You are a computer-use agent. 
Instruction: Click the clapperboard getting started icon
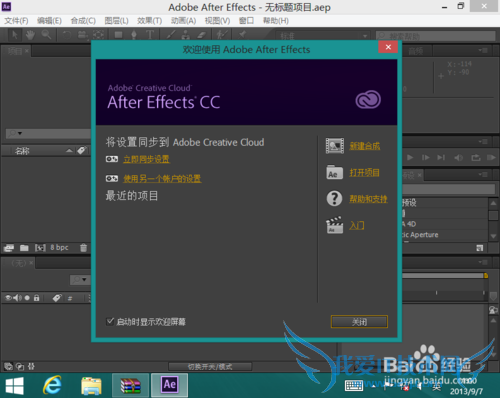click(x=334, y=225)
